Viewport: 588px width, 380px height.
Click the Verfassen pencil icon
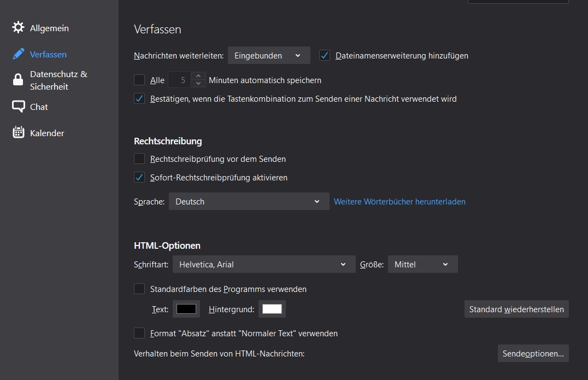tap(18, 54)
